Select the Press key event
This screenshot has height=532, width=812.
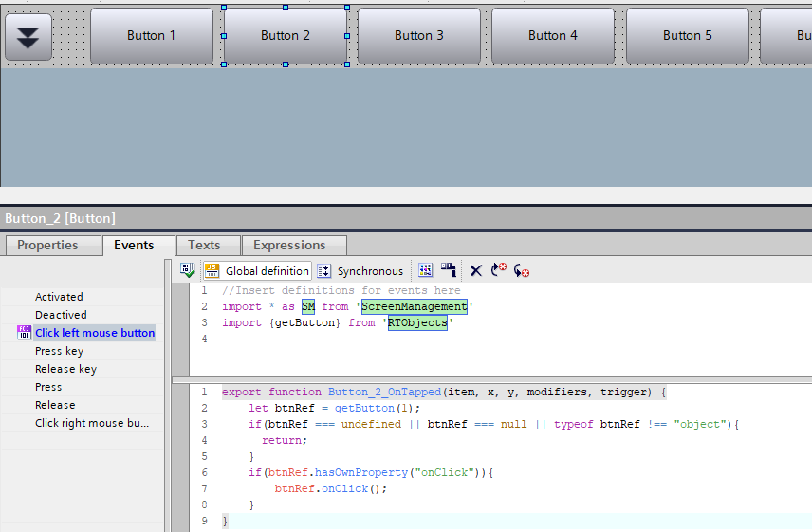pos(59,351)
